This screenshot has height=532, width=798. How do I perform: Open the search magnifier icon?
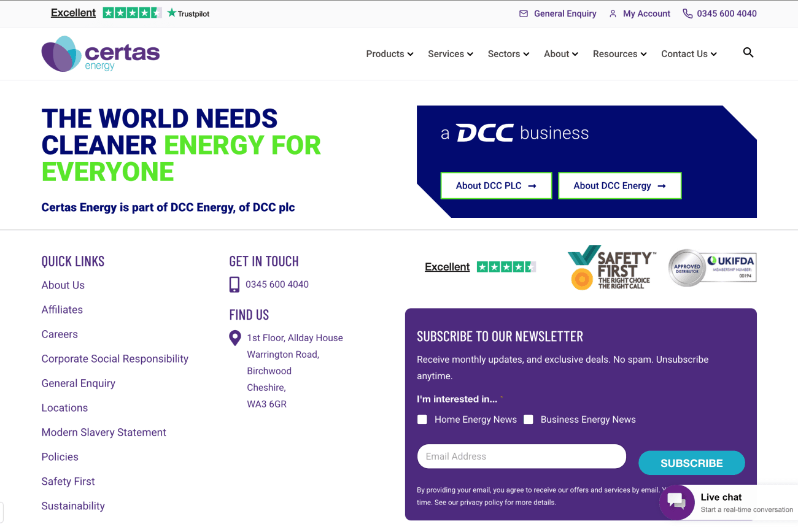[x=748, y=53]
